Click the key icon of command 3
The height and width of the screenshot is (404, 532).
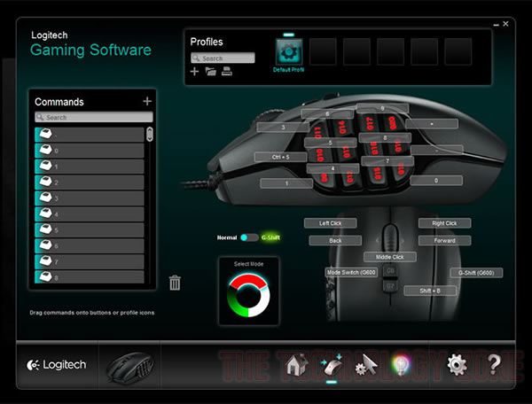click(x=45, y=198)
